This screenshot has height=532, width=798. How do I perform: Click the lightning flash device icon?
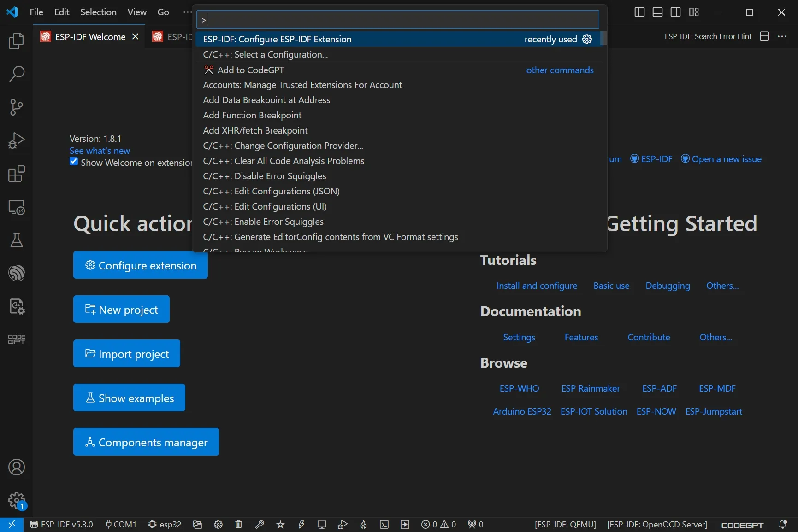pos(301,524)
